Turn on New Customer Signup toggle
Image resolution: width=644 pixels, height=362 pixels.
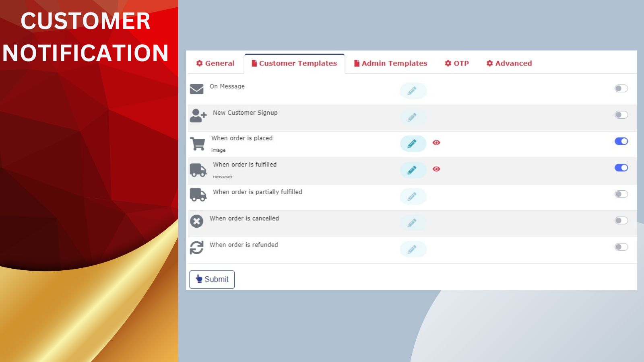point(621,115)
